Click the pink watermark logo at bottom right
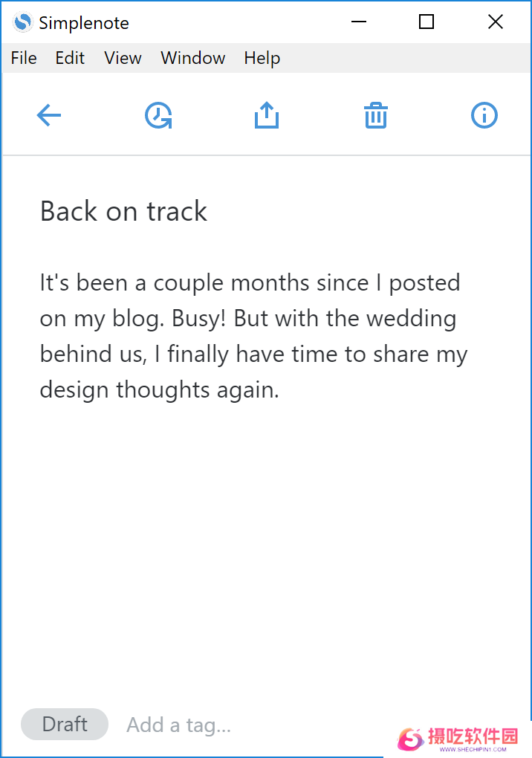 click(410, 738)
